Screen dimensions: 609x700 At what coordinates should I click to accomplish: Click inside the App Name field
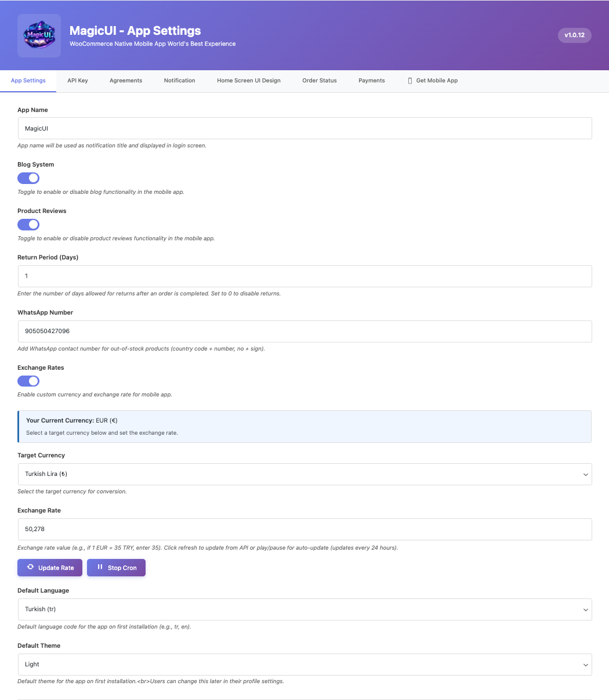(x=304, y=128)
